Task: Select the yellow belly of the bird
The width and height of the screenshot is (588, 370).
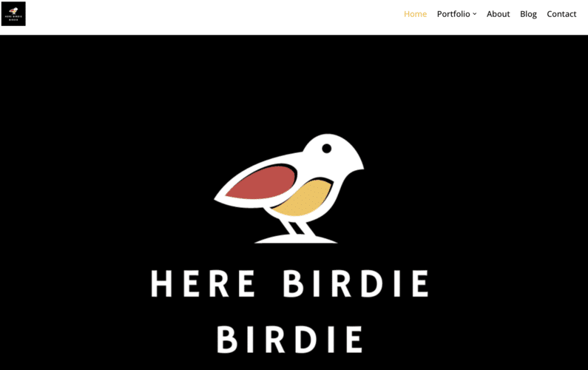Action: (x=304, y=198)
